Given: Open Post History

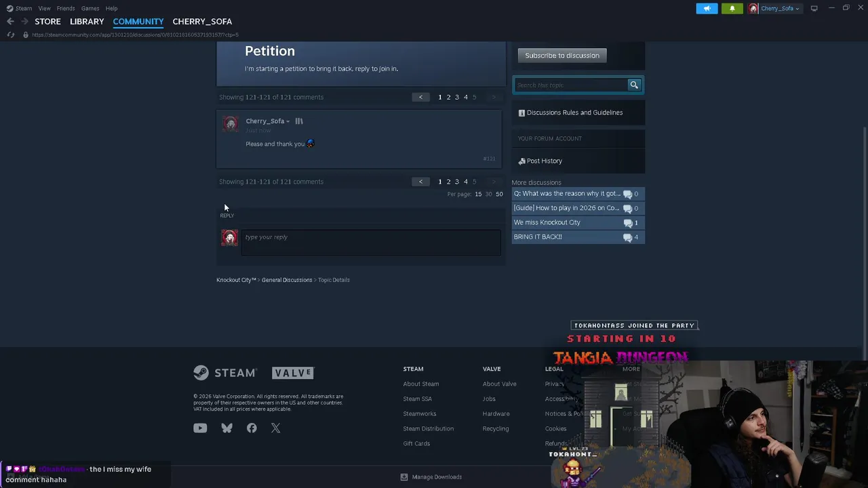Looking at the screenshot, I should pos(540,161).
